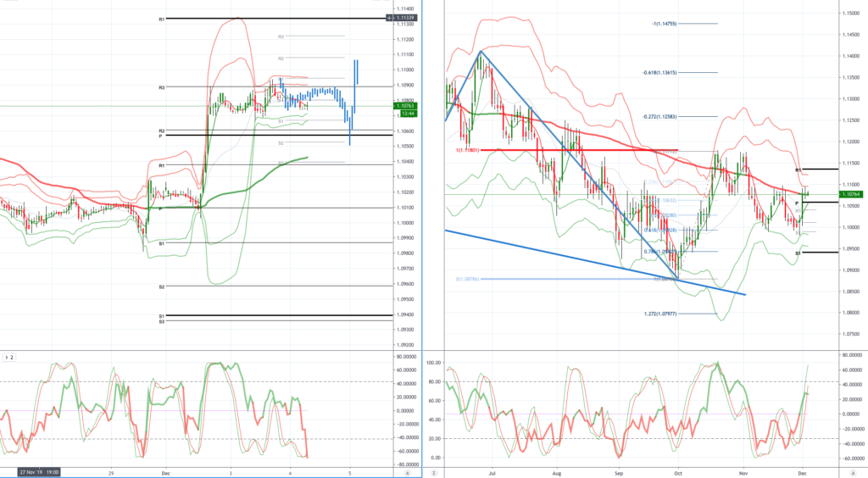
Task: Click the plus icon on the 1.11339 price label
Action: (x=389, y=18)
